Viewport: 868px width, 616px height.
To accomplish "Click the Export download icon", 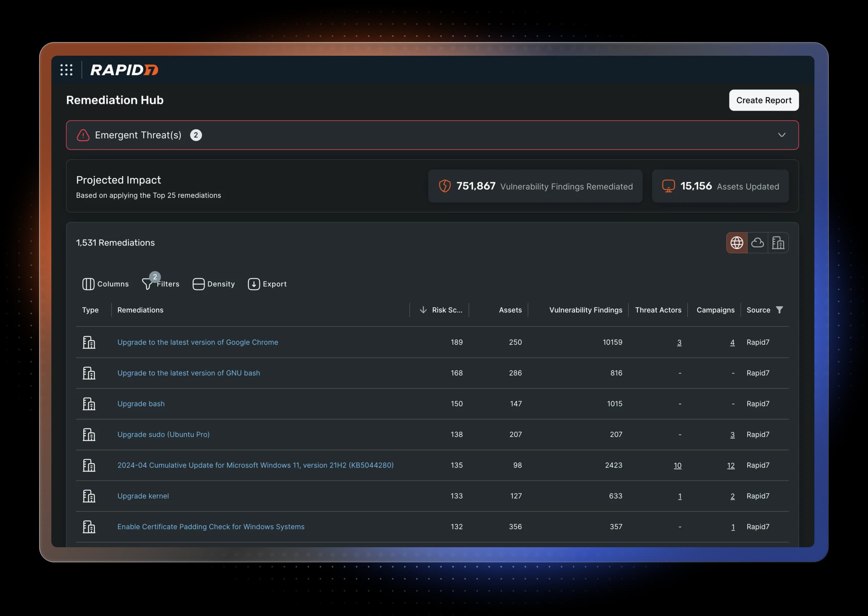I will point(254,284).
